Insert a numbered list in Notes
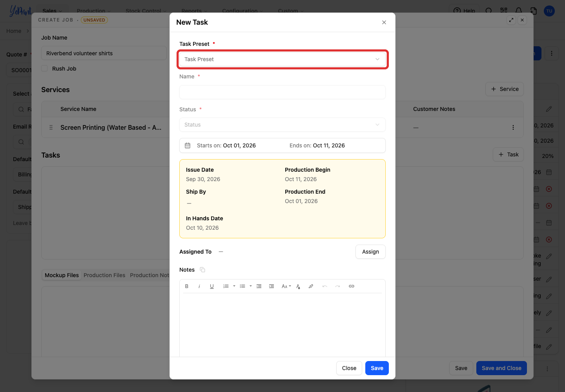The height and width of the screenshot is (392, 565). 226,286
